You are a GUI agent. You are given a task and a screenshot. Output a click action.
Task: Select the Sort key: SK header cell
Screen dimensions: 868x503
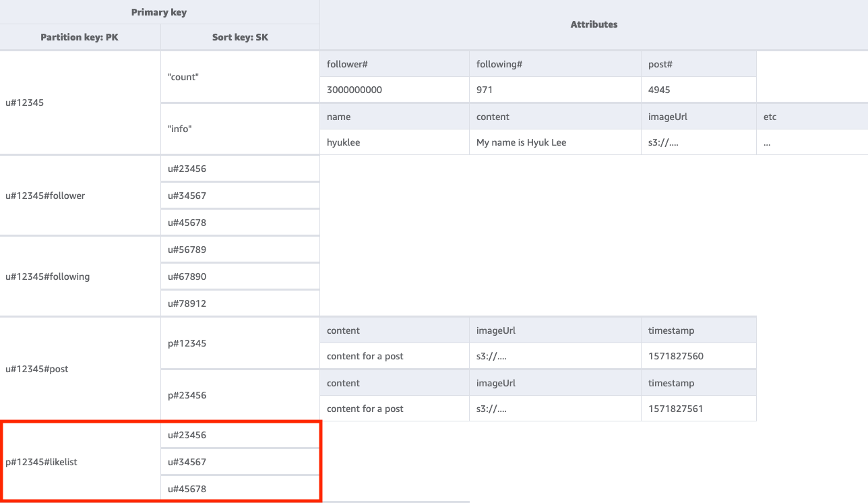tap(240, 37)
